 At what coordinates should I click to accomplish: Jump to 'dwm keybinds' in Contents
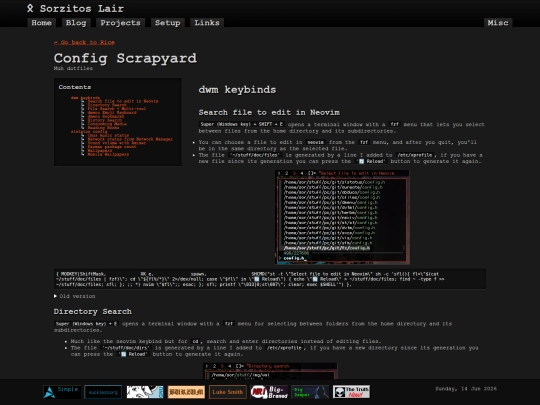tap(85, 97)
